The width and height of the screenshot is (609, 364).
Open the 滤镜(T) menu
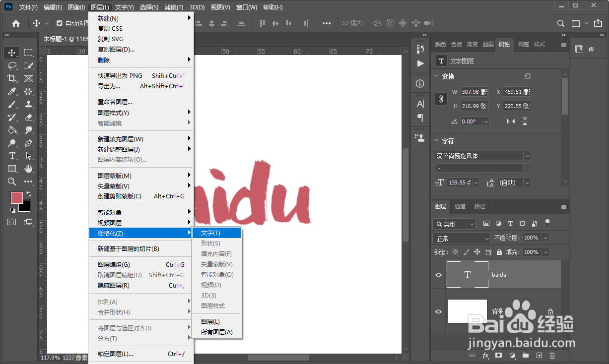[x=174, y=7]
